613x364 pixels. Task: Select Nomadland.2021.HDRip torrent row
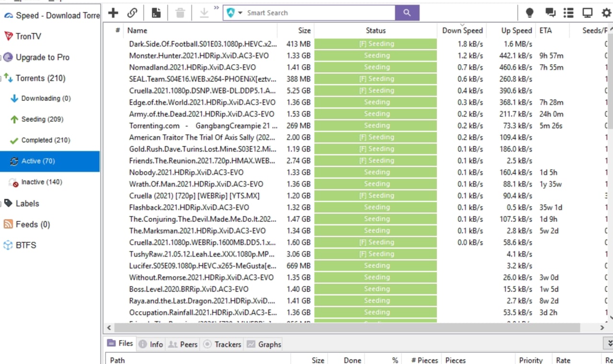click(356, 67)
